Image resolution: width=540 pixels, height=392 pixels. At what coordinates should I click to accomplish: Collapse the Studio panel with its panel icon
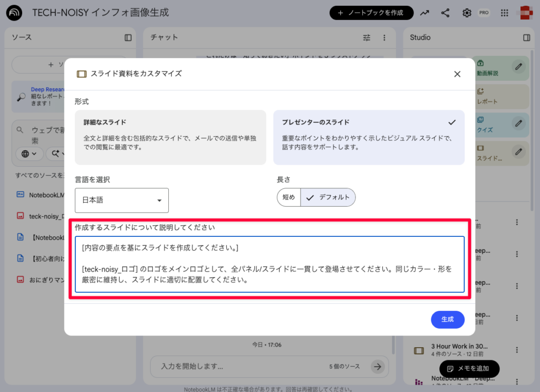click(526, 38)
